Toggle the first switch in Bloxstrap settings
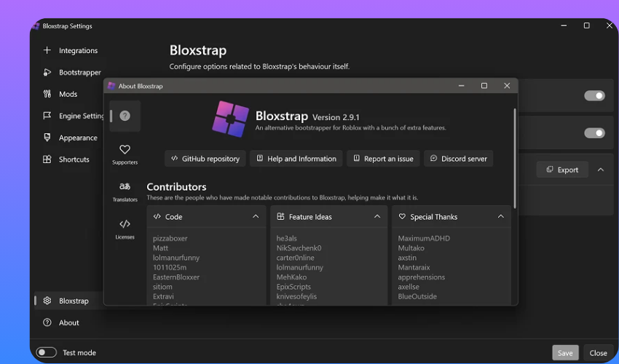 [x=594, y=95]
